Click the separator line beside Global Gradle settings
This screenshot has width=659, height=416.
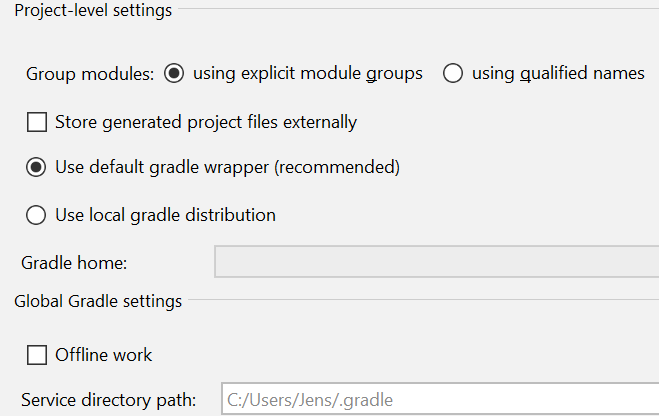point(424,300)
